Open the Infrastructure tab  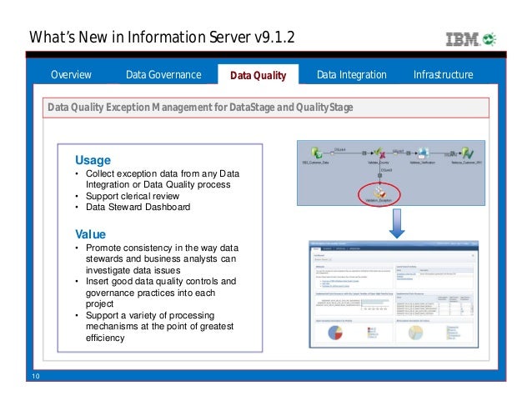click(x=443, y=74)
